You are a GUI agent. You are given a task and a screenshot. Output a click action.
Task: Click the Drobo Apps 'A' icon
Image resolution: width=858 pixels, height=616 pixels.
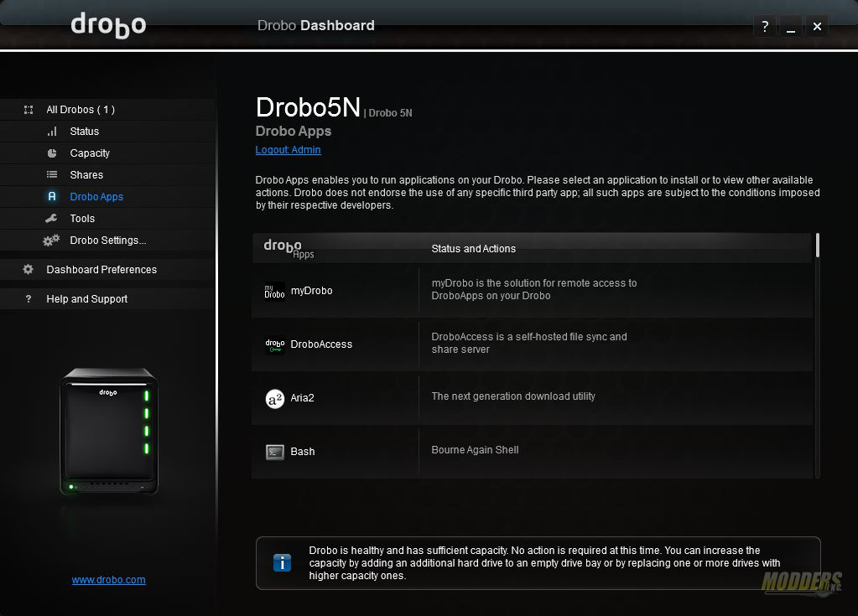click(x=52, y=196)
